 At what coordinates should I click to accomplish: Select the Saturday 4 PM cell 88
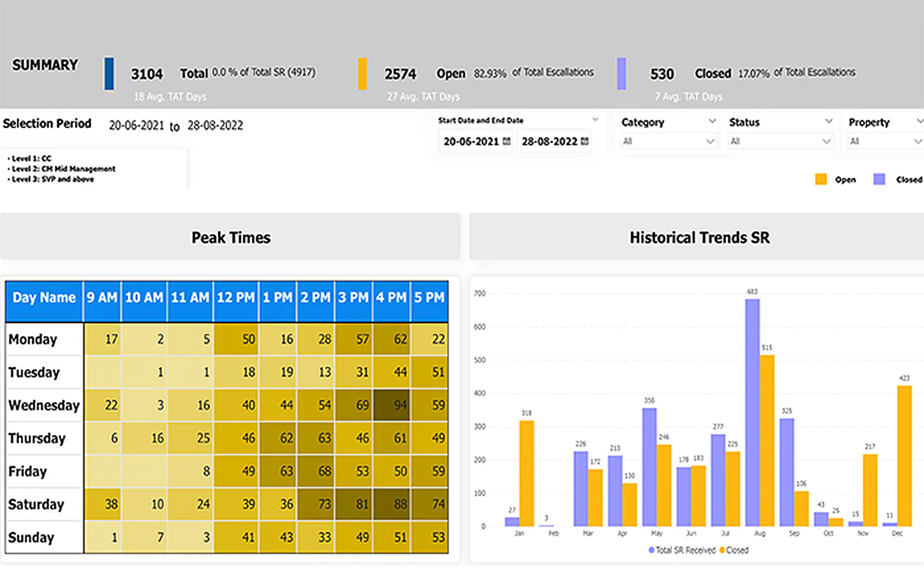(x=392, y=504)
